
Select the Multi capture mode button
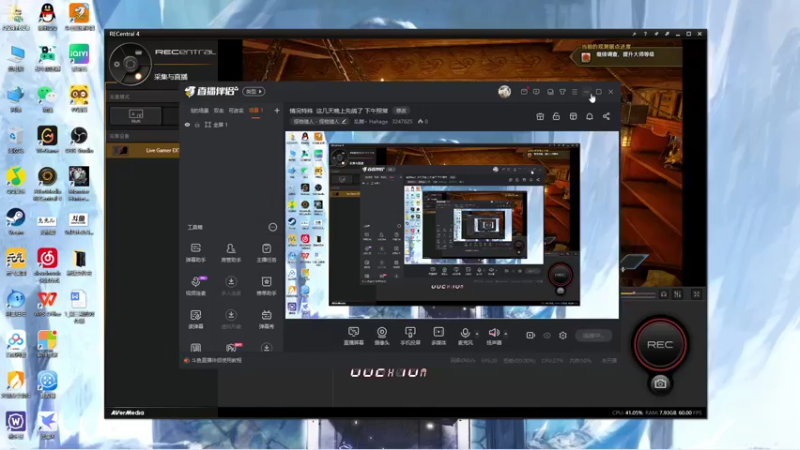coord(136,116)
